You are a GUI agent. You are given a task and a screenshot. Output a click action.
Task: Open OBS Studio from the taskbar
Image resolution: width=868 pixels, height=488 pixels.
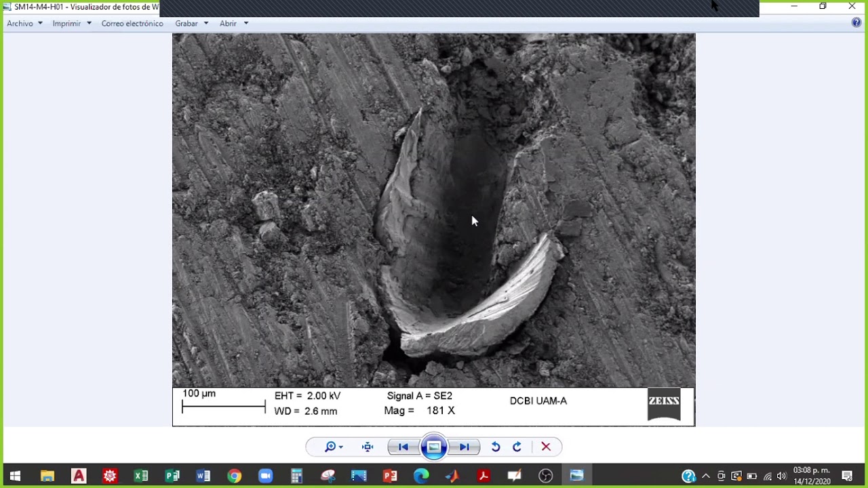(x=546, y=476)
